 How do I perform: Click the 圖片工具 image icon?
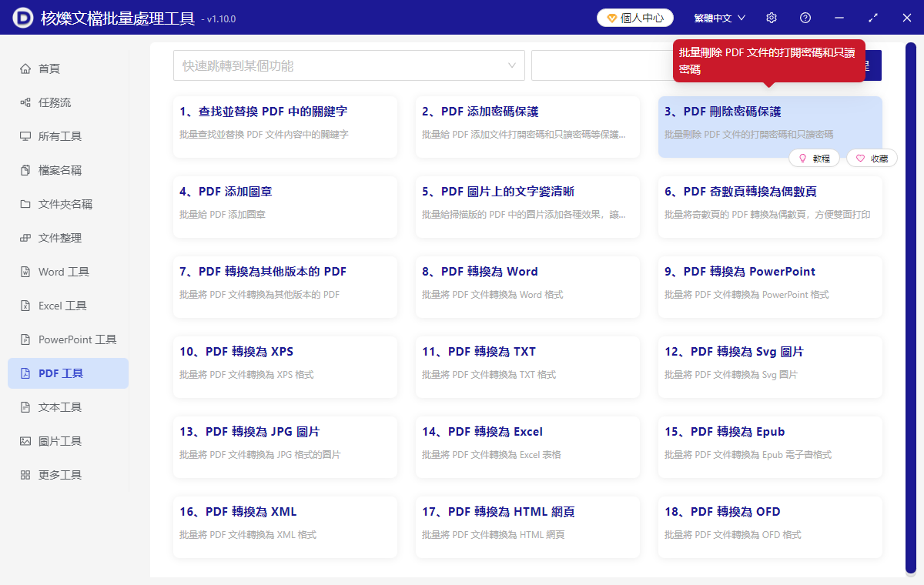click(x=25, y=441)
